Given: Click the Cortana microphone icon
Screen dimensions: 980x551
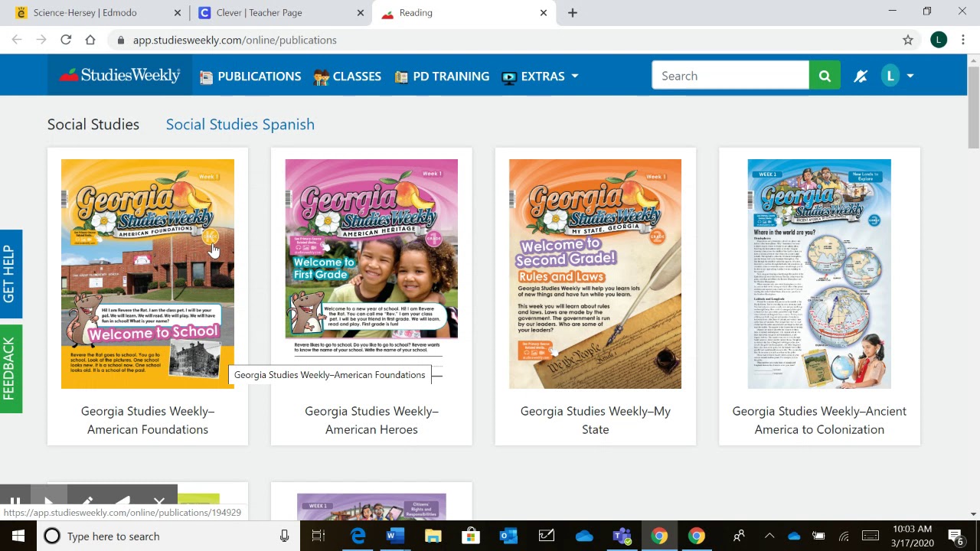Looking at the screenshot, I should coord(284,536).
